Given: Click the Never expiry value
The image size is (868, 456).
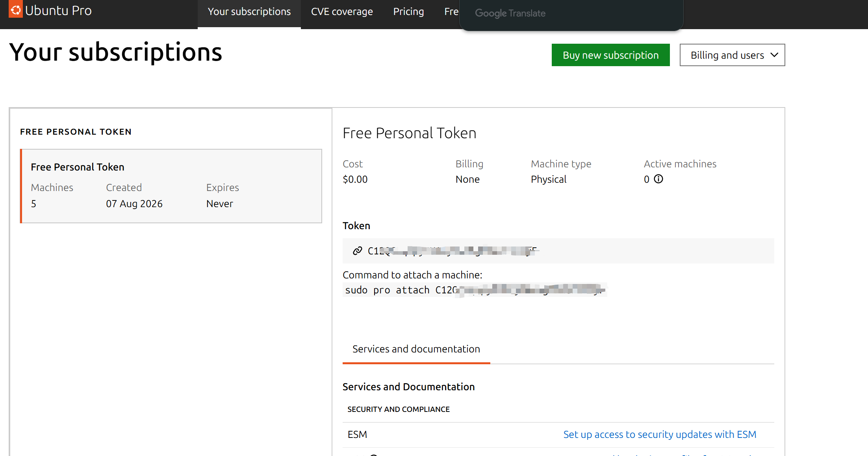Looking at the screenshot, I should (x=220, y=204).
